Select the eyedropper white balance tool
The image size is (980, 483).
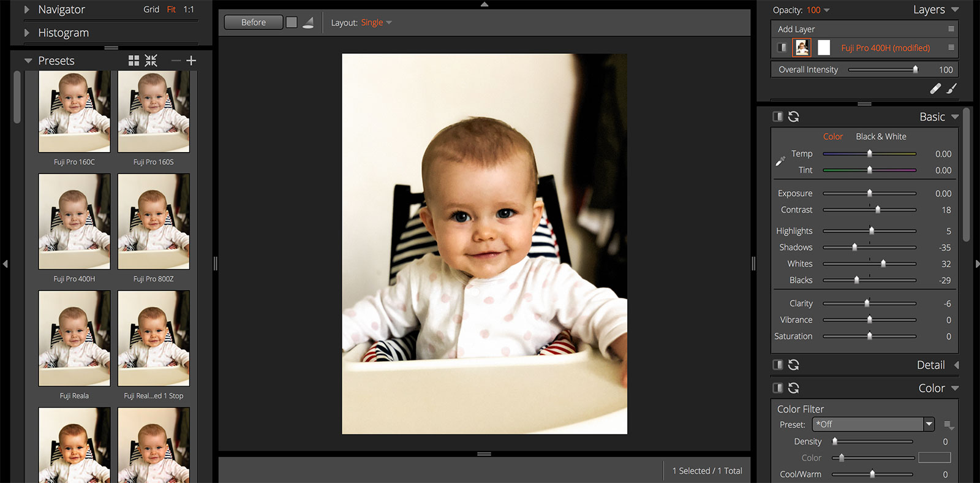[x=780, y=161]
